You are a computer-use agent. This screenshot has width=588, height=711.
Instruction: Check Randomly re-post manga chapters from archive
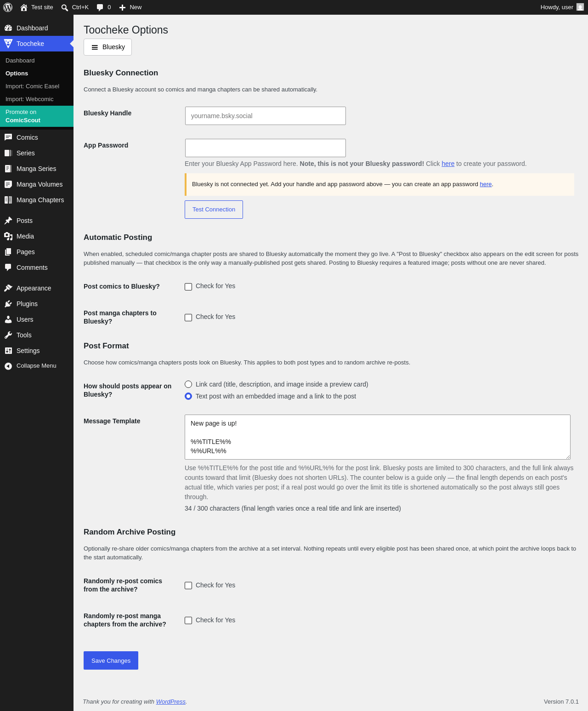click(x=188, y=620)
